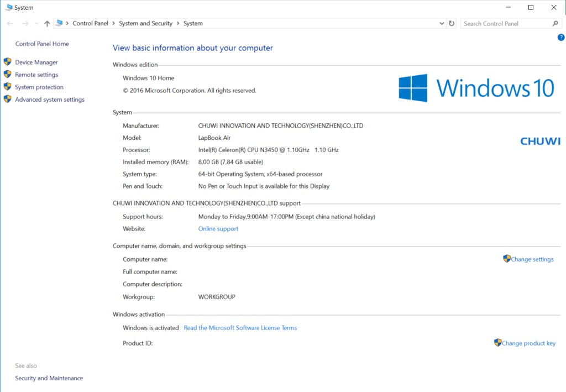This screenshot has width=566, height=392.
Task: Click the computer icon in address bar
Action: (x=59, y=23)
